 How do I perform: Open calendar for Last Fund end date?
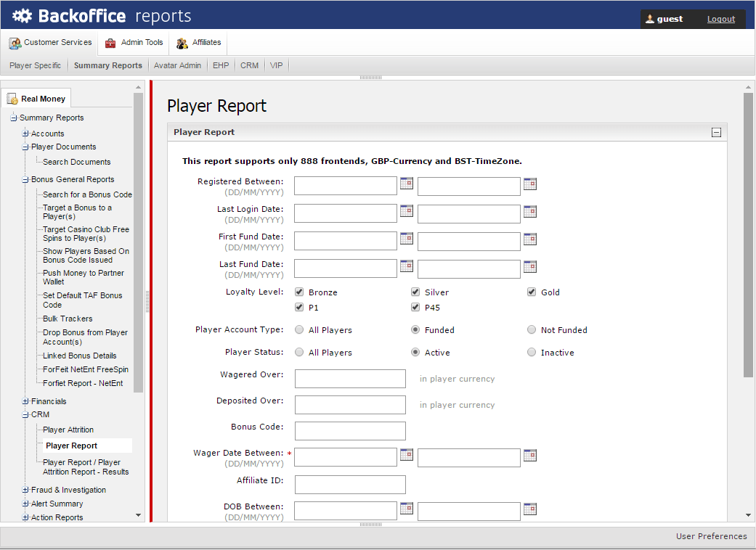530,266
